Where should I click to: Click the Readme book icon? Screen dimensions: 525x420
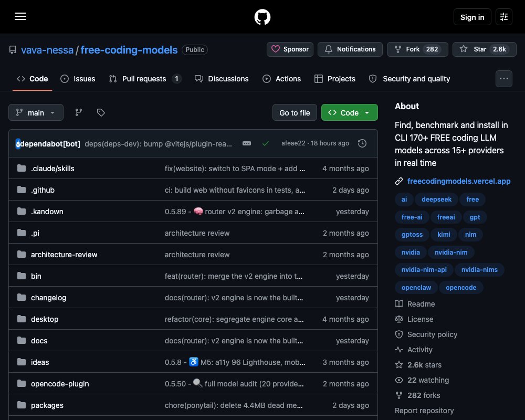pos(399,304)
